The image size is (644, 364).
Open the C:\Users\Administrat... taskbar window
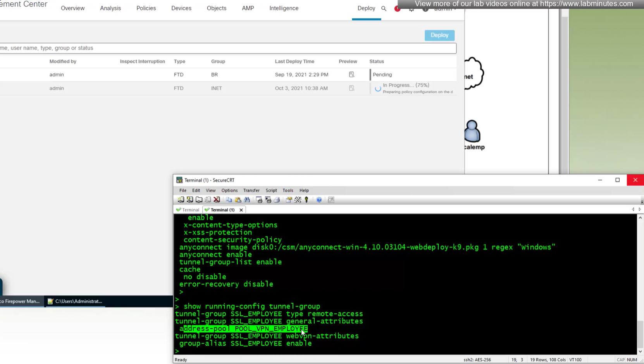click(75, 301)
